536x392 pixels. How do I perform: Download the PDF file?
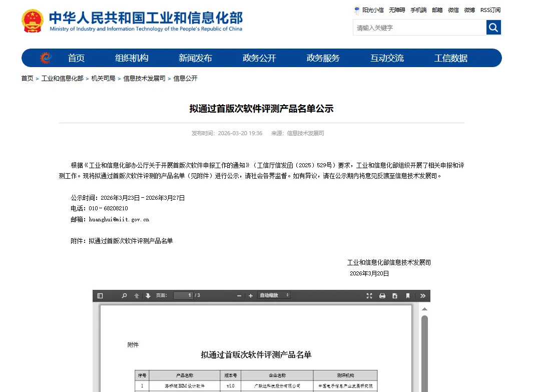pos(395,296)
